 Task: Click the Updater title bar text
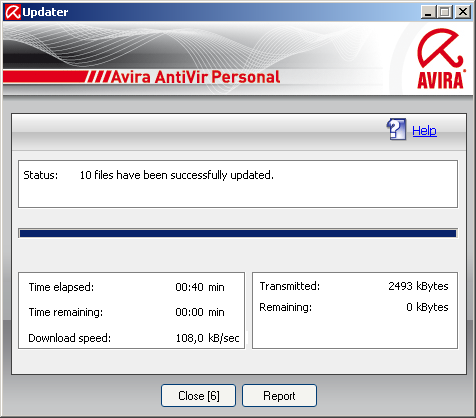pos(45,12)
